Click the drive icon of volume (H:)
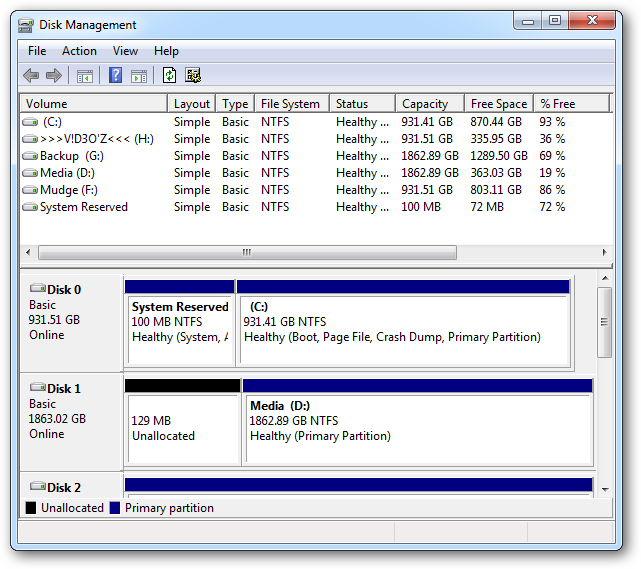This screenshot has width=641, height=569. pyautogui.click(x=30, y=139)
